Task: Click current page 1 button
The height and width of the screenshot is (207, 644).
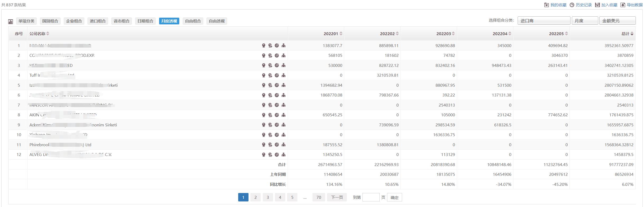Action: [x=243, y=197]
